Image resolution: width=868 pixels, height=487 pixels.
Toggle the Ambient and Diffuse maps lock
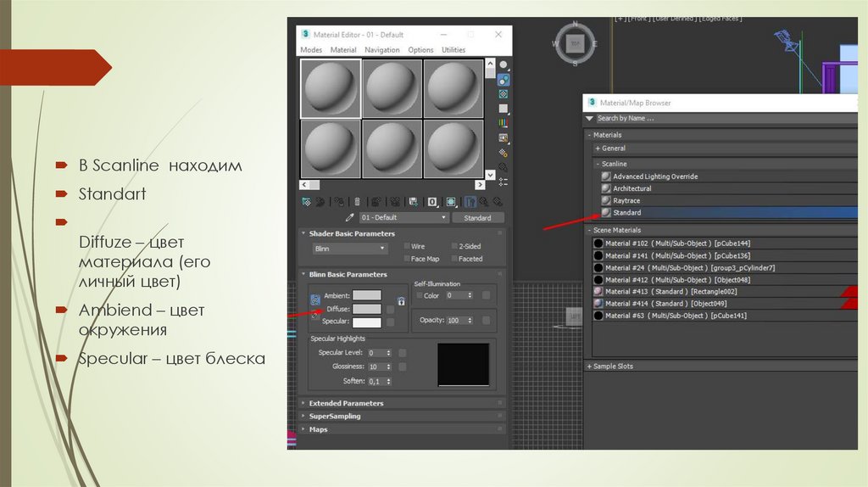[x=401, y=301]
